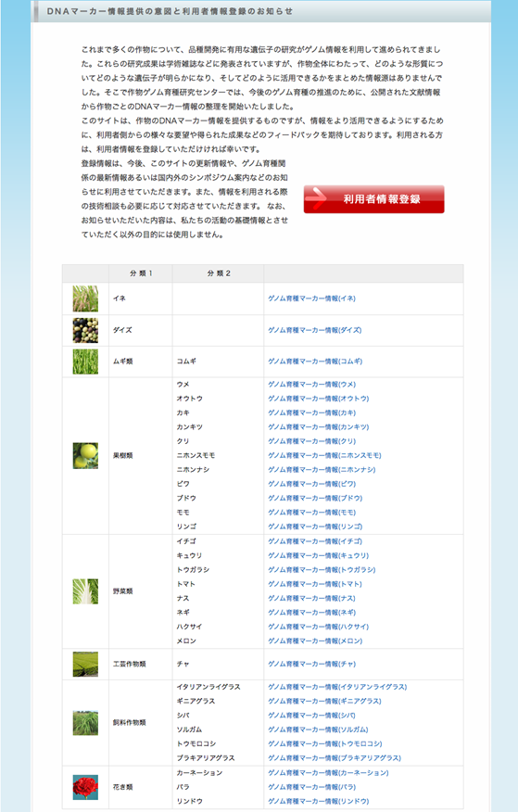Open ゲノム育種マーカー情報(ニホンナシ) link
The image size is (518, 812).
[x=322, y=470]
